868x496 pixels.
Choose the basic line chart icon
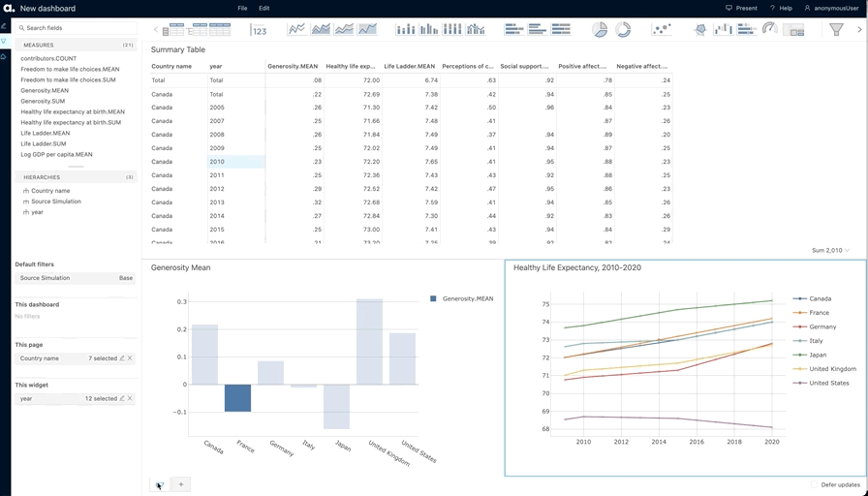[x=297, y=29]
